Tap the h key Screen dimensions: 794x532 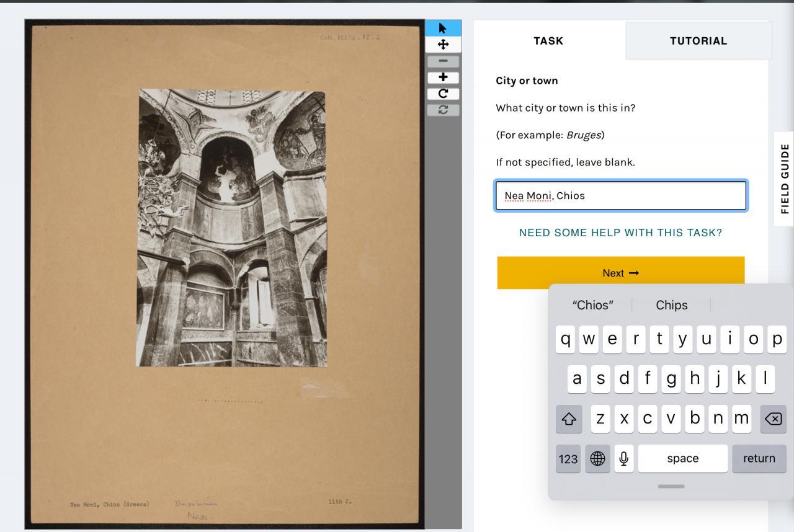[x=695, y=378]
